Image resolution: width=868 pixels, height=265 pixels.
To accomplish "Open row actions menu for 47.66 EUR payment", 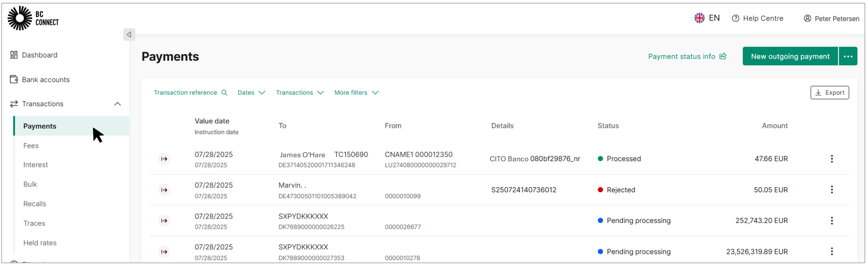I will [832, 159].
